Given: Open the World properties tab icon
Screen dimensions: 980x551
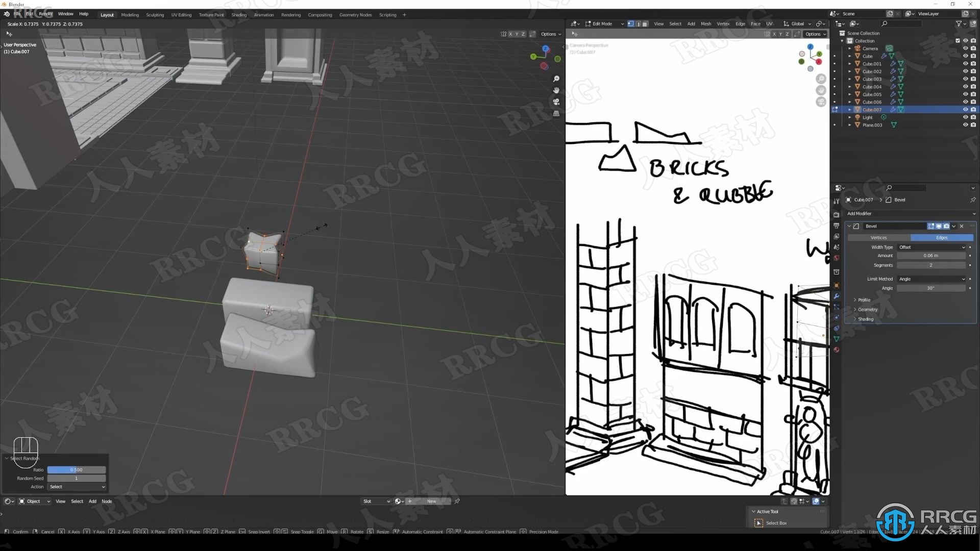Looking at the screenshot, I should (836, 258).
